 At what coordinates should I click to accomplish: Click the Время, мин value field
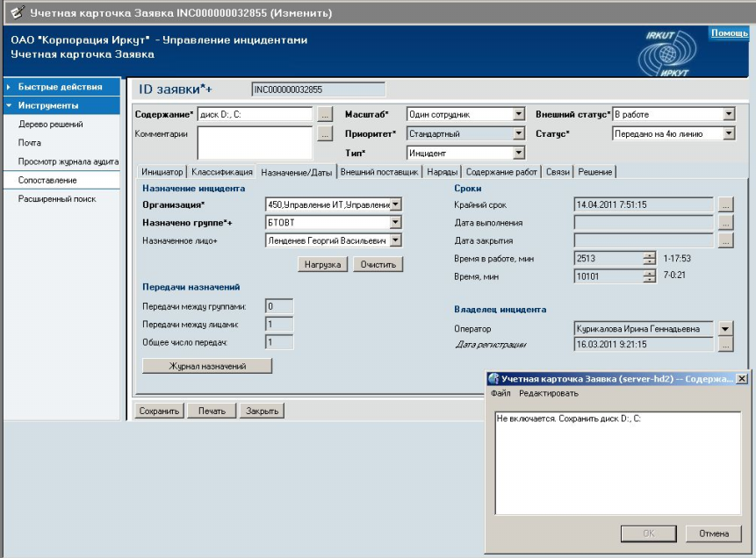click(608, 276)
